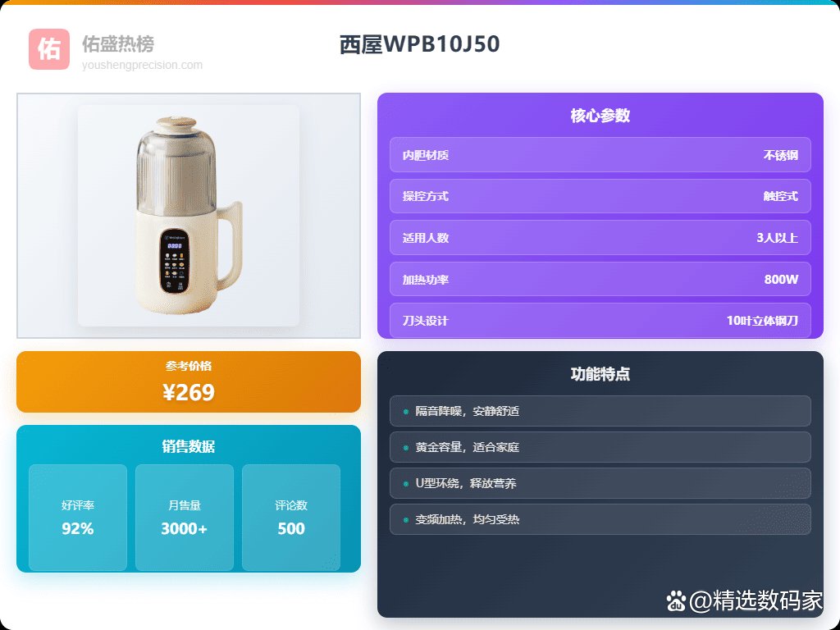Click the 操控方式 触控式 parameter row
The height and width of the screenshot is (630, 840).
[600, 196]
